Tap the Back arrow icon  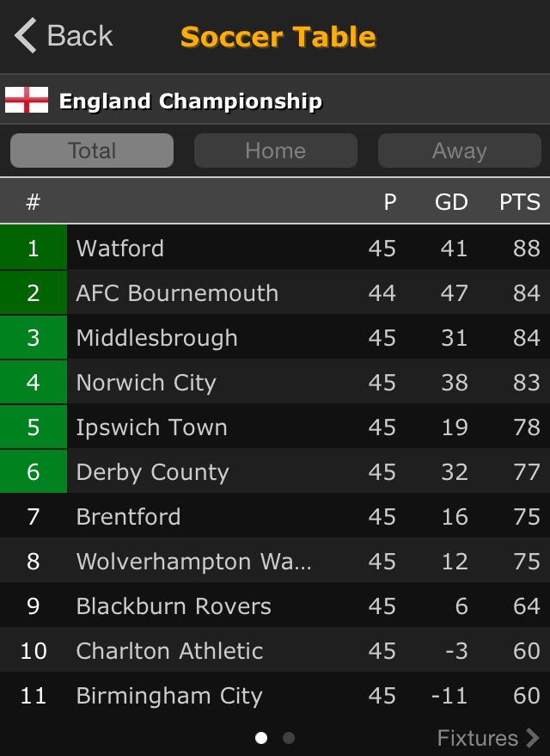26,36
